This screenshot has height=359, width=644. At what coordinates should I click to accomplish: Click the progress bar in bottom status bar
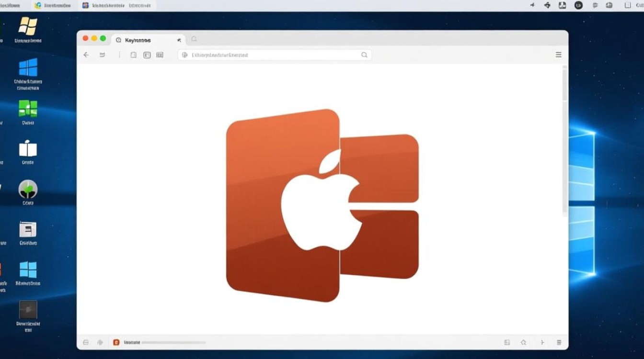pos(173,343)
